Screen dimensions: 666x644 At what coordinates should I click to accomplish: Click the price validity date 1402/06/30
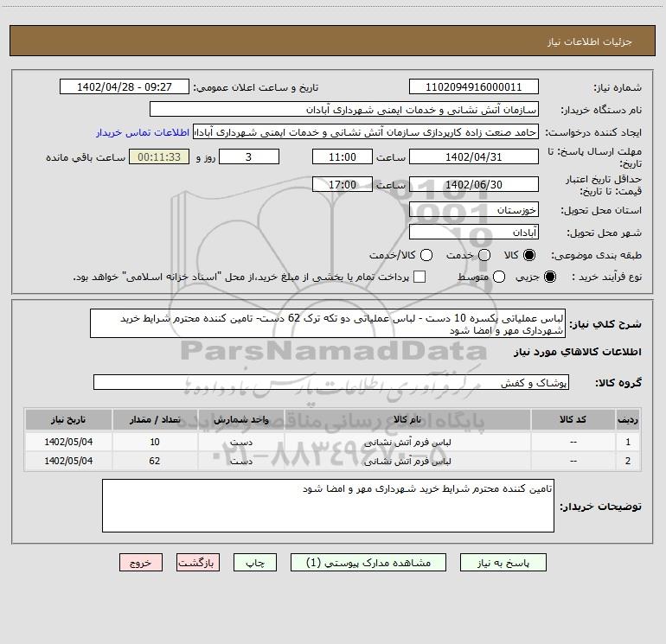[x=474, y=184]
